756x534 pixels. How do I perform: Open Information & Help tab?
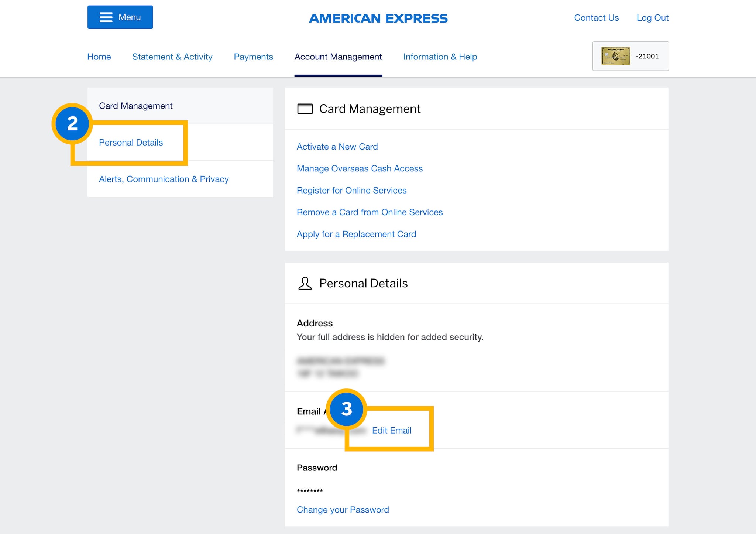pos(440,57)
